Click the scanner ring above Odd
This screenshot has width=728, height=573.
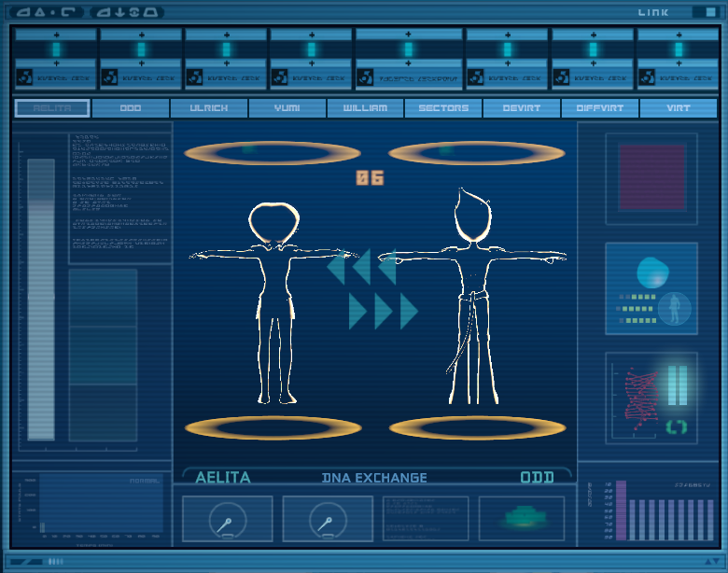[477, 153]
